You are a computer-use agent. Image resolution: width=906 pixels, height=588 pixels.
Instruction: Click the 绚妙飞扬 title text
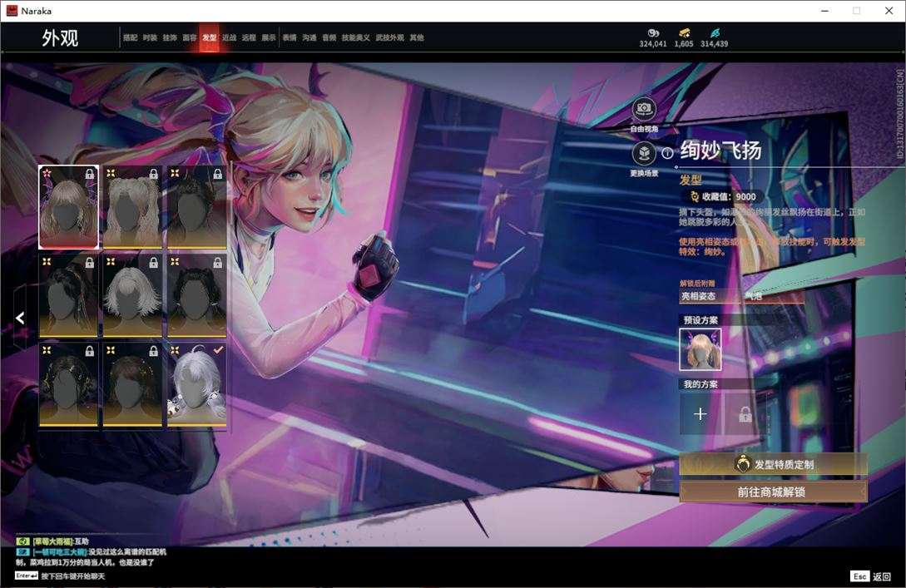click(x=720, y=151)
